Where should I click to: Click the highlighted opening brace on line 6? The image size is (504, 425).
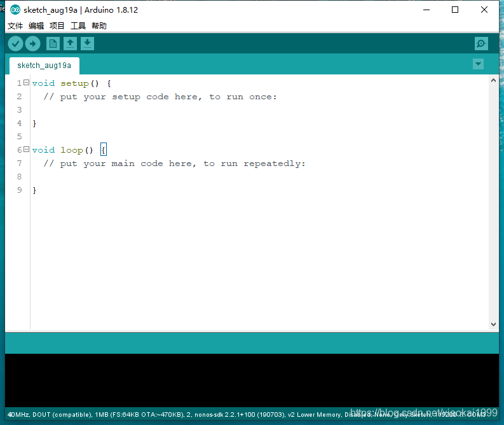104,150
